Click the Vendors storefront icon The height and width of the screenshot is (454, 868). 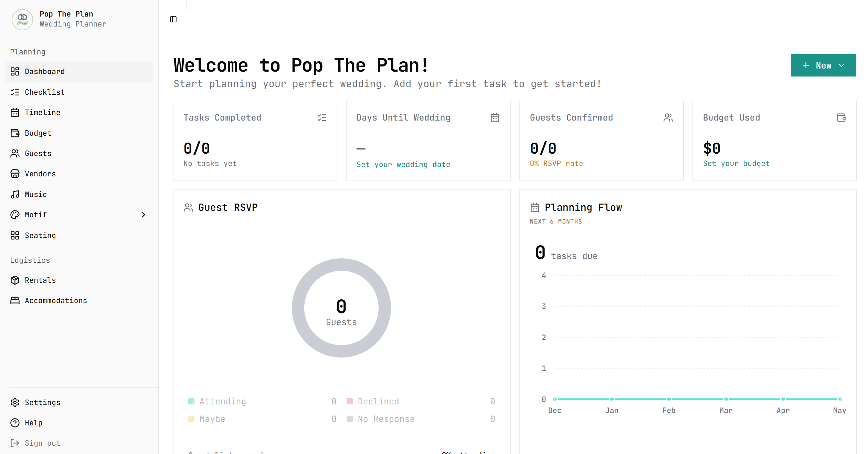click(15, 174)
